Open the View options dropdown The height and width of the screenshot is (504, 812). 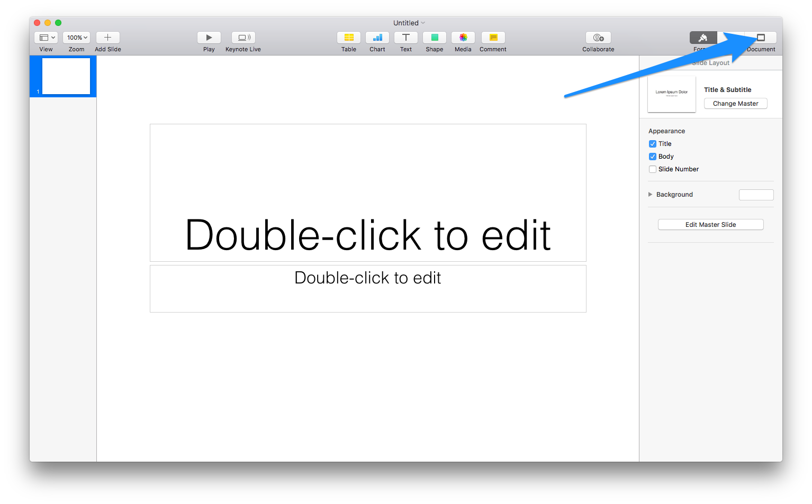46,38
